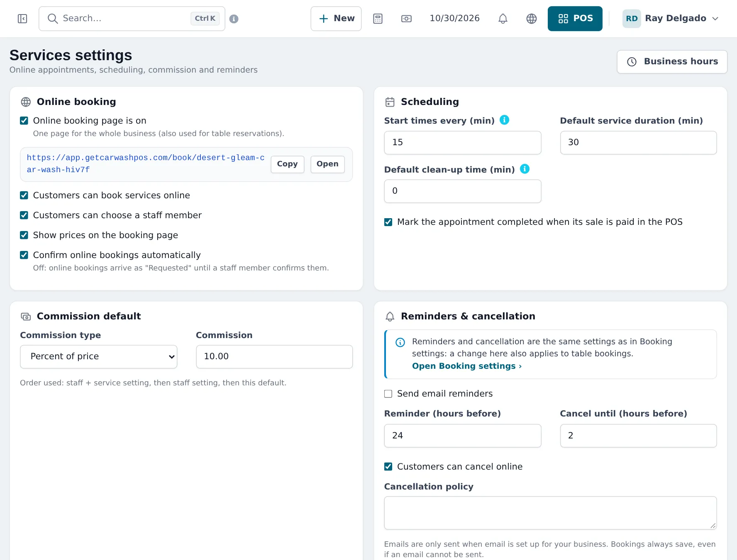The width and height of the screenshot is (737, 560).
Task: Open the cash drawer icon in the top bar
Action: click(x=406, y=19)
